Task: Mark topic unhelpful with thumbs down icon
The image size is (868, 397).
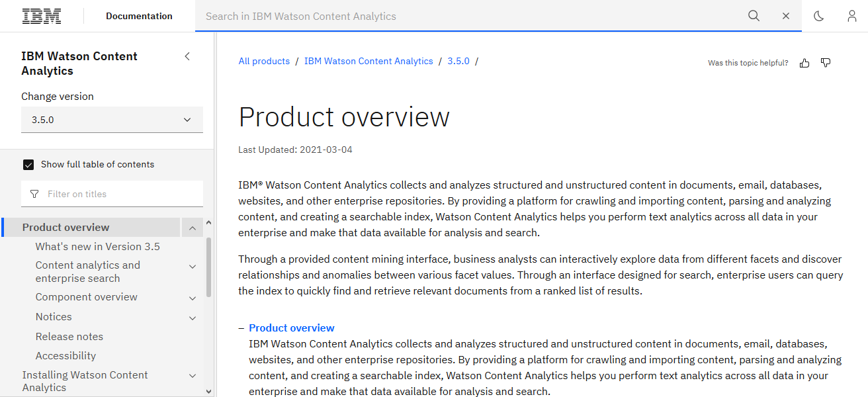Action: click(x=825, y=62)
